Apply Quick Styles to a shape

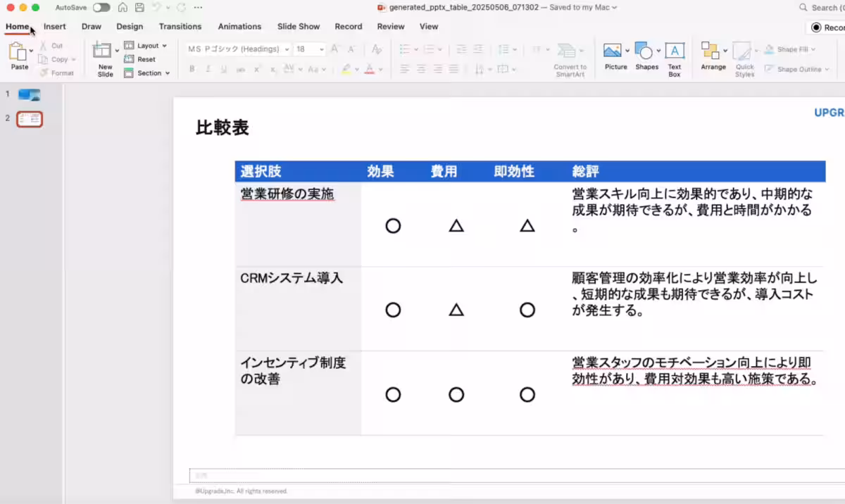coord(744,56)
